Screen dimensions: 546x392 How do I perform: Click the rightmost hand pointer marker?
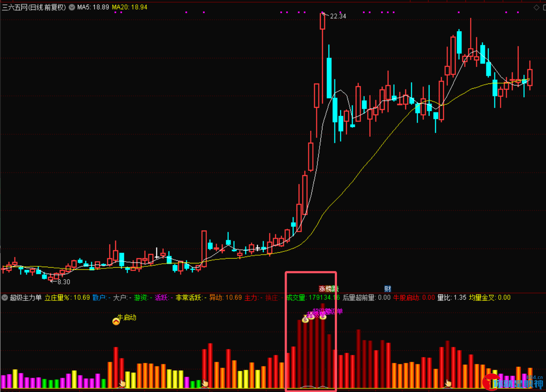click(448, 383)
